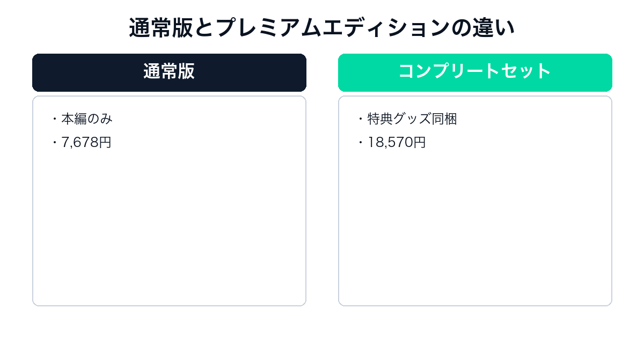Click the bullet before 7,678円
This screenshot has width=644, height=338.
click(x=55, y=143)
